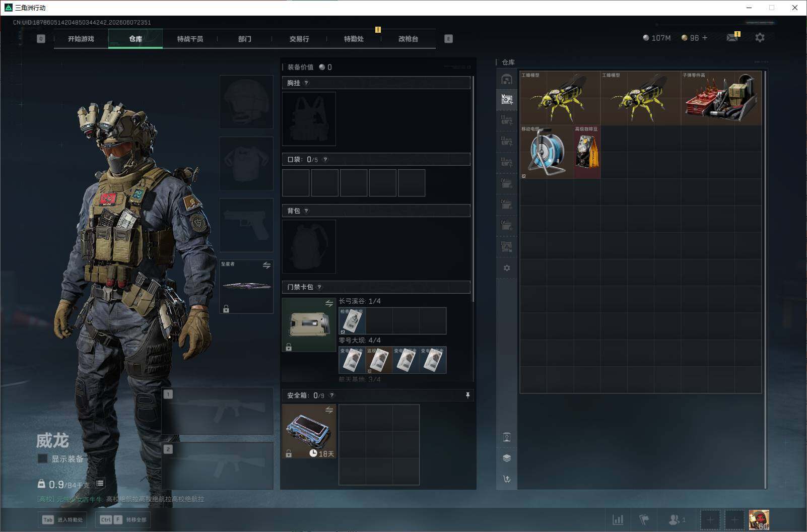Viewport: 807px width, 532px height.
Task: Click the second empty team slot plus button
Action: pyautogui.click(x=734, y=520)
